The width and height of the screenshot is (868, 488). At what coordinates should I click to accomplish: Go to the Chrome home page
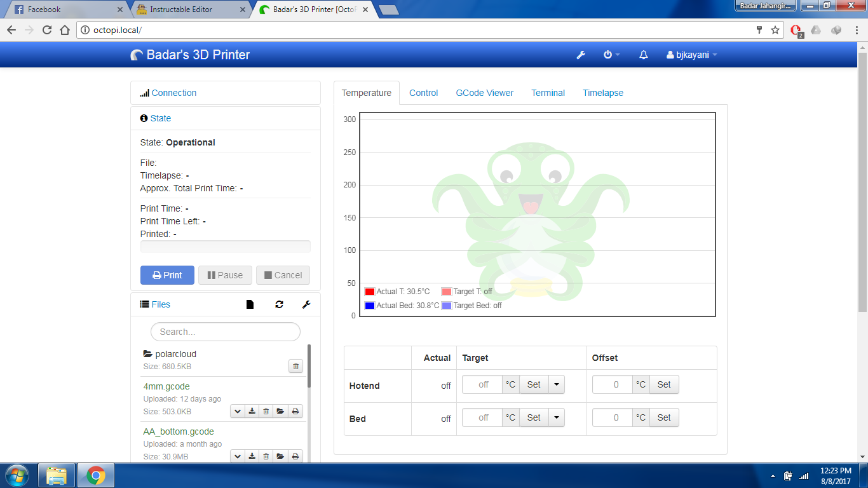65,30
